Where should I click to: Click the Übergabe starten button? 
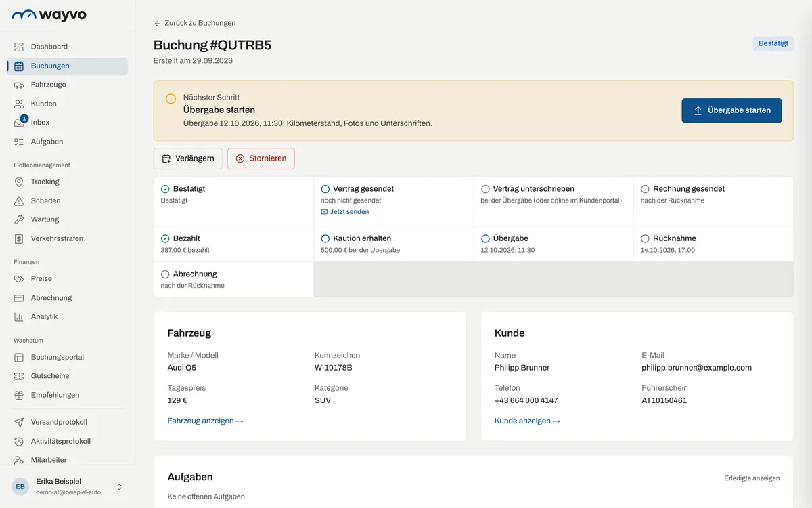pos(731,110)
